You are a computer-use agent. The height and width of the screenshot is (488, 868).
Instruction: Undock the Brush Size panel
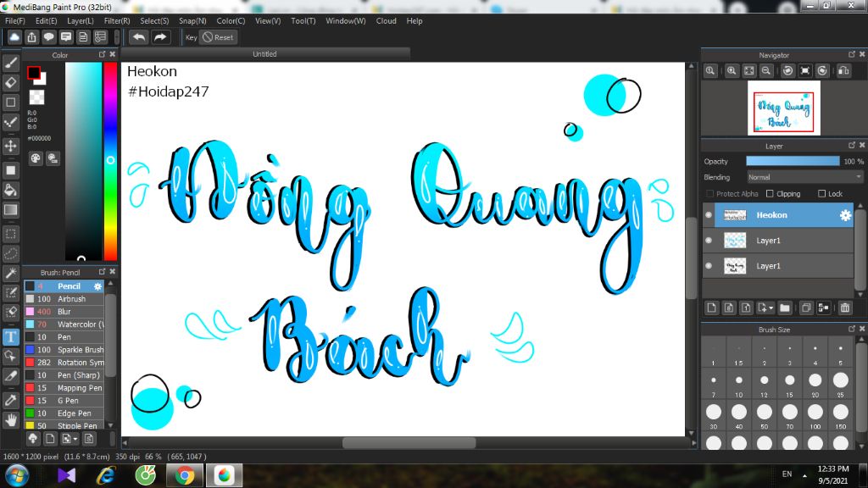(851, 329)
